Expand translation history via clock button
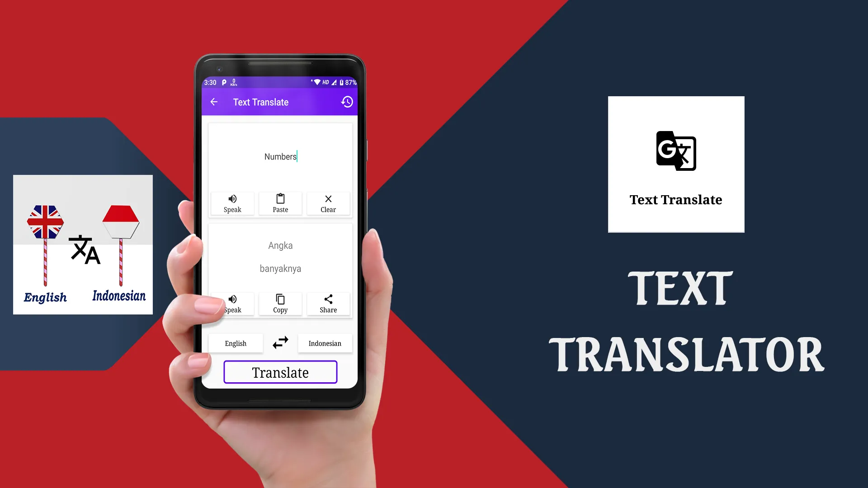868x488 pixels. click(347, 101)
